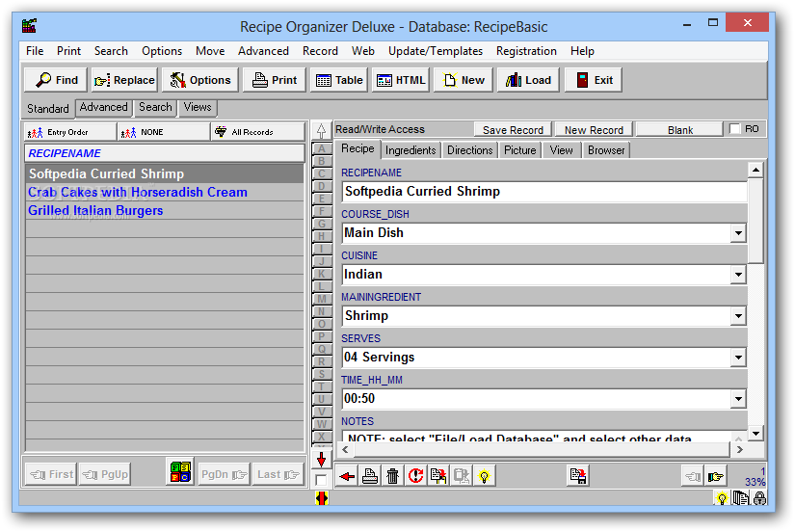Click the status bar documents icon
Image resolution: width=795 pixels, height=532 pixels.
tap(741, 498)
